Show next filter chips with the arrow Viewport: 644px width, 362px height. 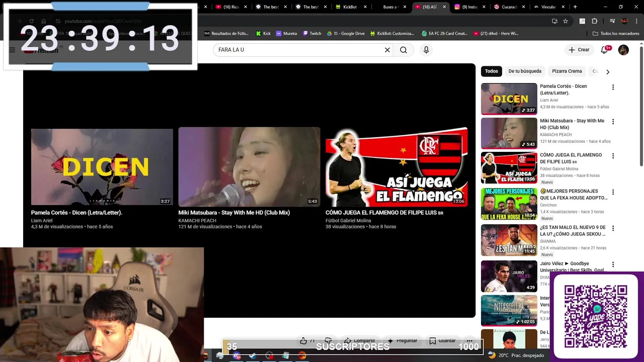pyautogui.click(x=607, y=71)
